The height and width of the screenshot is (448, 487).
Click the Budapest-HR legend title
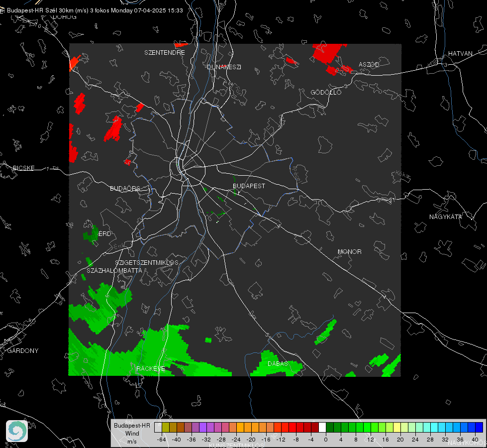pyautogui.click(x=132, y=425)
